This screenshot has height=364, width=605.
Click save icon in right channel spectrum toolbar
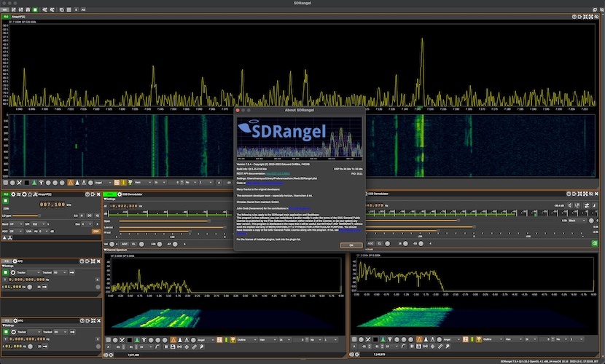(x=418, y=347)
